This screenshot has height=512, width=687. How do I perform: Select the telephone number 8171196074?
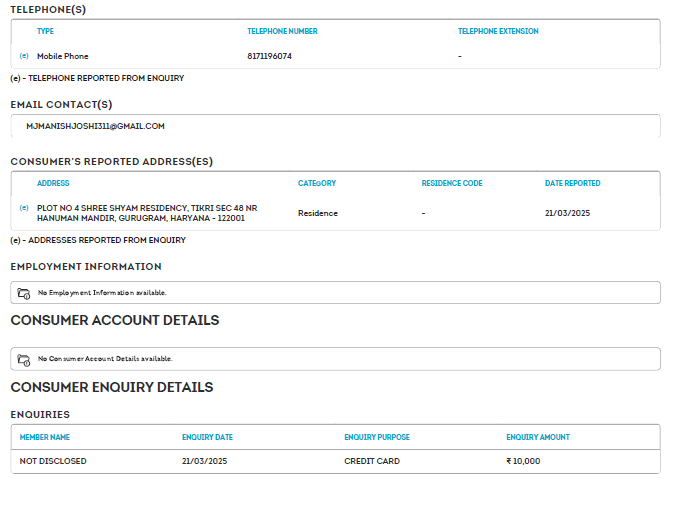pyautogui.click(x=269, y=56)
